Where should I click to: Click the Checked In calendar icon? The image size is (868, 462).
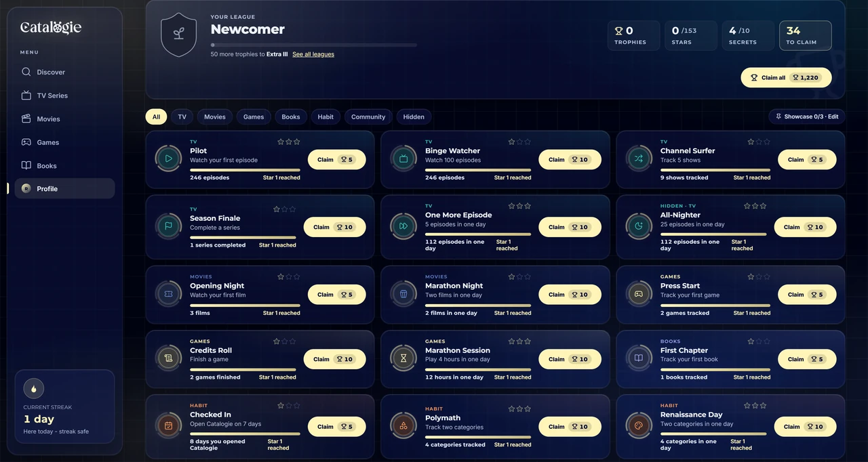(168, 426)
